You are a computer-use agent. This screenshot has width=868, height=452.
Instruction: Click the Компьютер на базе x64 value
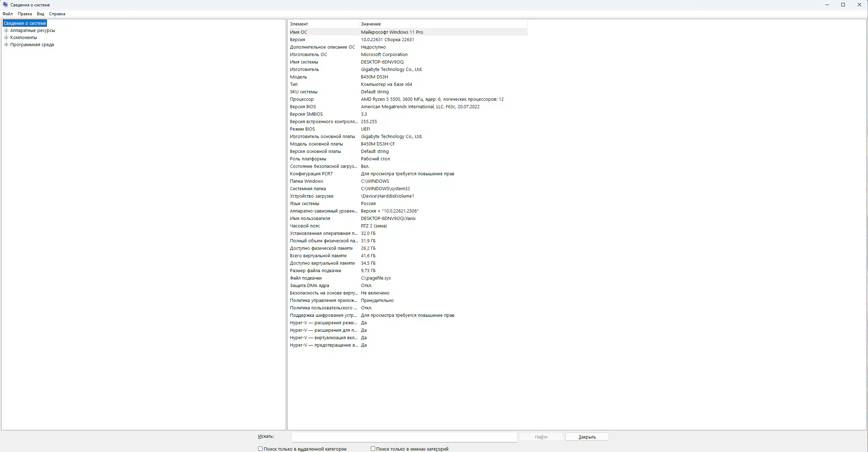point(386,84)
